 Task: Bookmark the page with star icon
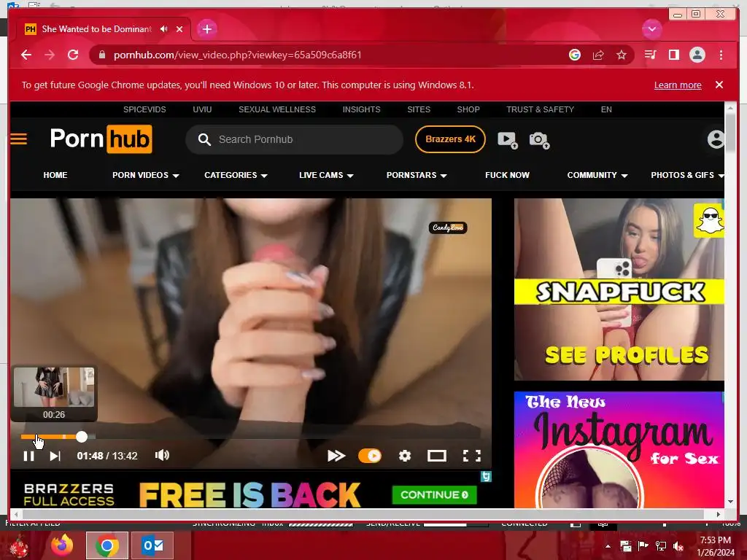coord(622,55)
